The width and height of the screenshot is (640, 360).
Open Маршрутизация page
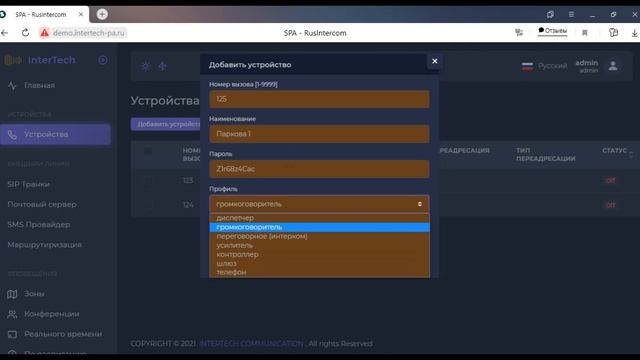click(x=44, y=244)
